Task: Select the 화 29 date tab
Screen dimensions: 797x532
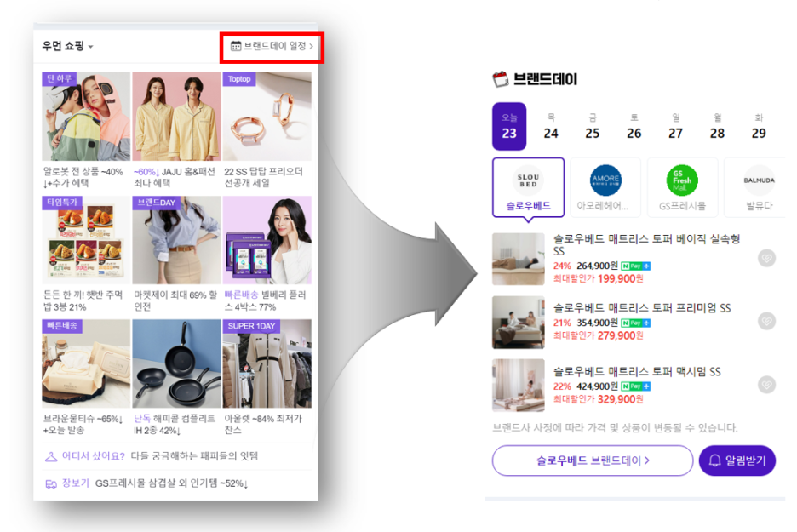Action: pos(759,126)
